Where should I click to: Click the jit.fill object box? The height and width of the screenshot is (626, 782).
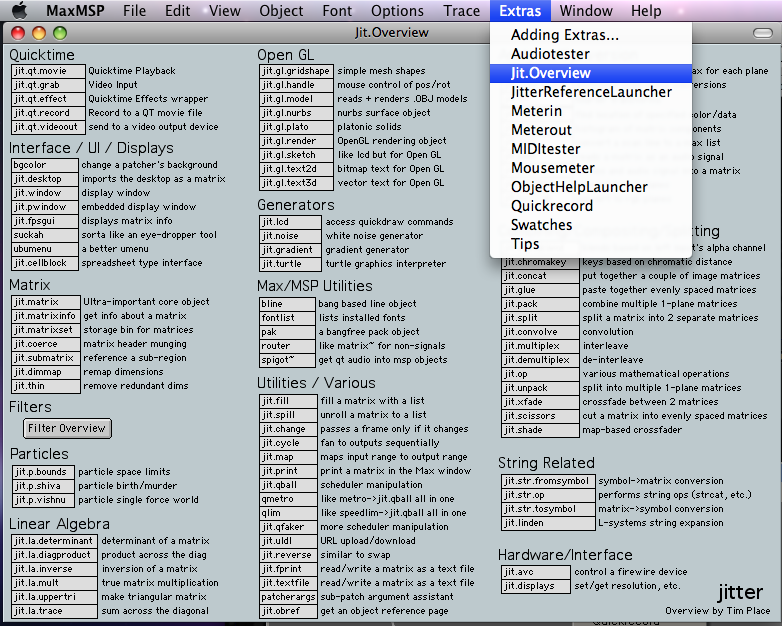(x=288, y=401)
